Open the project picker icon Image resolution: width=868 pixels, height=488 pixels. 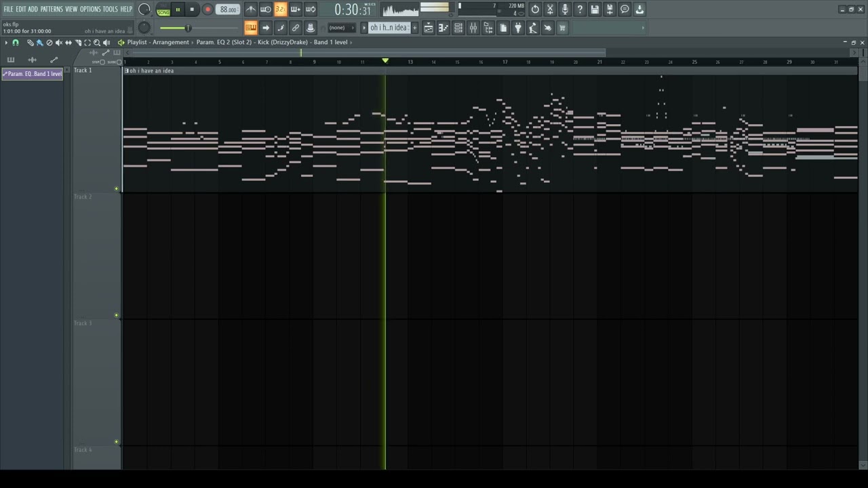pos(503,28)
